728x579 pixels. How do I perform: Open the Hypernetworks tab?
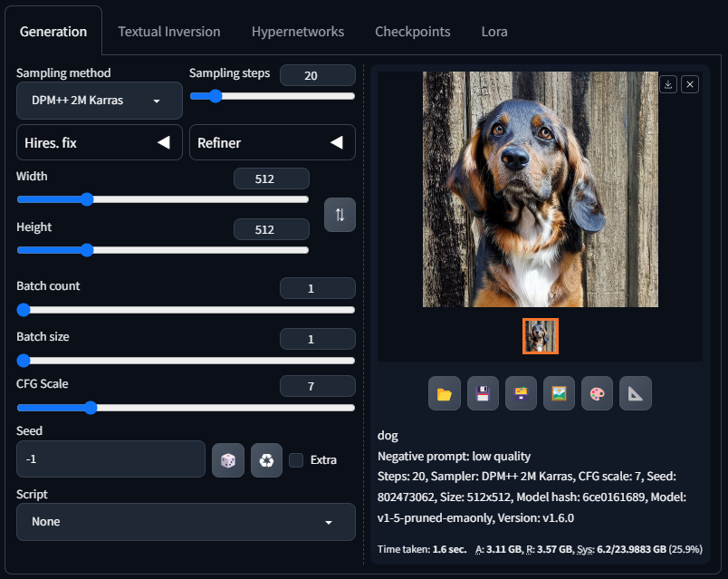(298, 32)
